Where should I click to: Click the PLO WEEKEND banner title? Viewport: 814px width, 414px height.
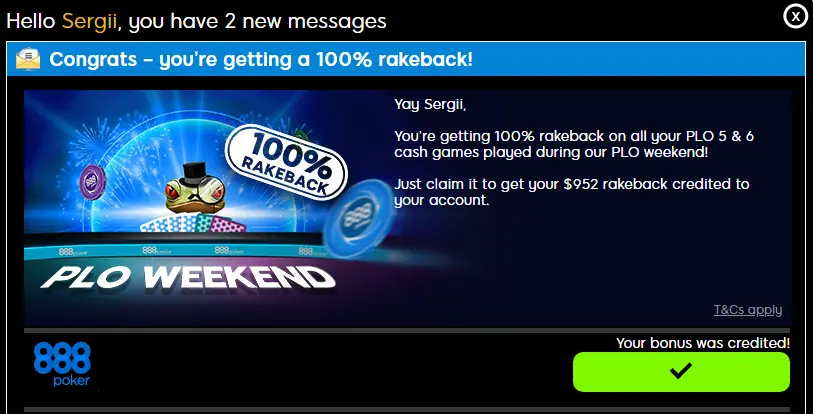click(x=188, y=277)
